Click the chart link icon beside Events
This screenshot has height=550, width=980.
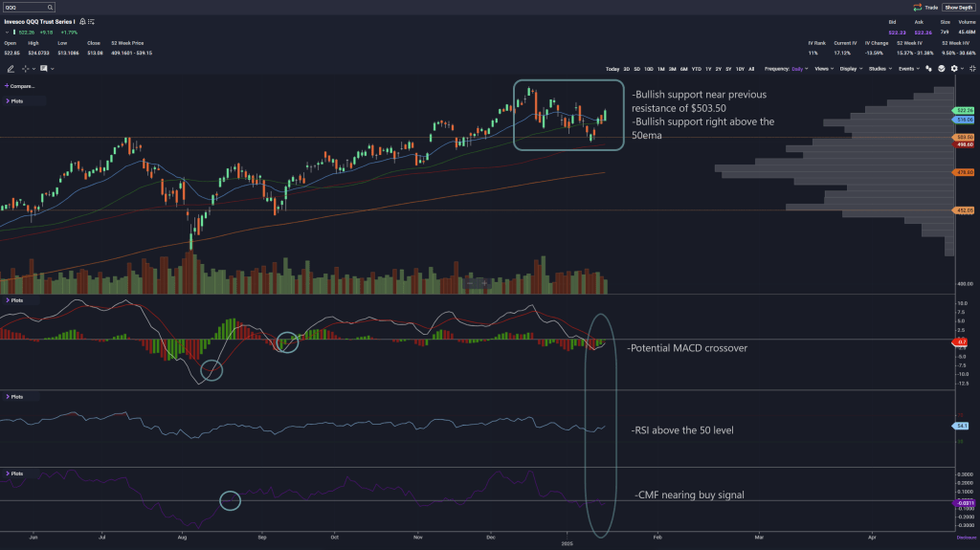coord(928,69)
